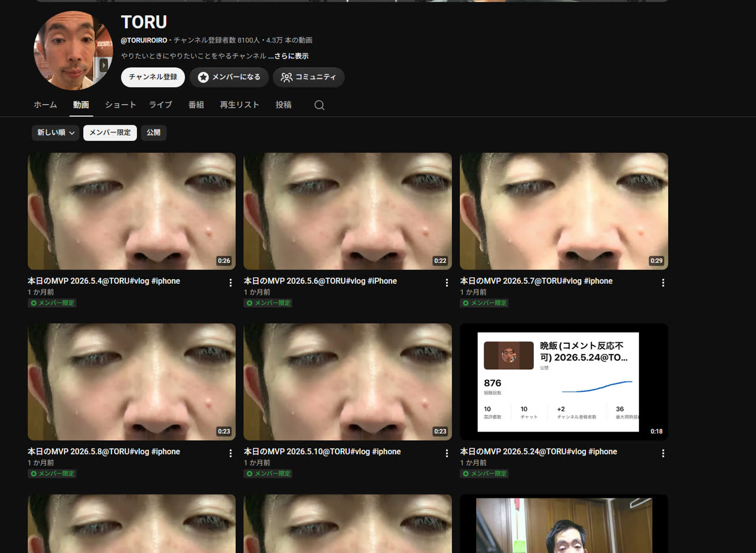Click メンバー限定 badge under 2026.5.10 video

[x=268, y=474]
